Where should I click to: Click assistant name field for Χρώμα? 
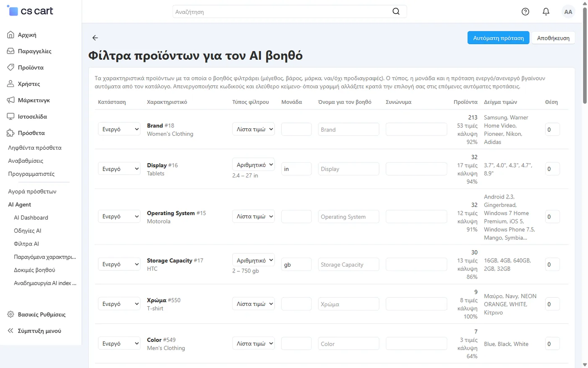349,304
